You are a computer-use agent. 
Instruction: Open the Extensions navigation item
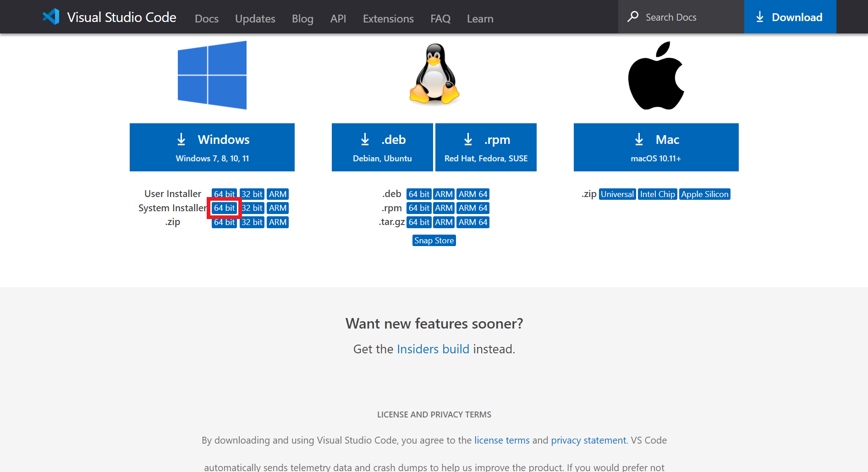pyautogui.click(x=388, y=19)
